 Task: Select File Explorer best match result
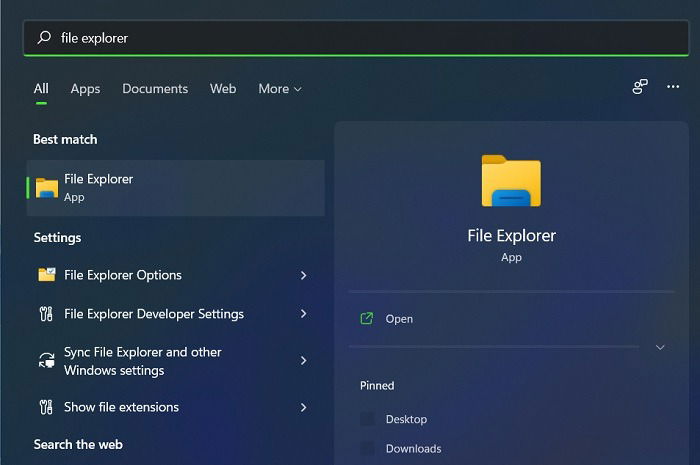point(176,188)
